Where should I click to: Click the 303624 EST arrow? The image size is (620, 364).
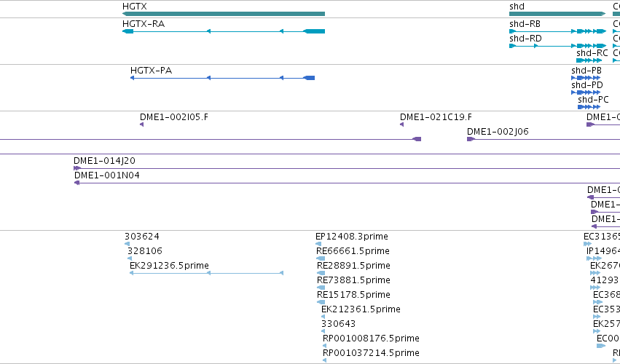tap(127, 244)
